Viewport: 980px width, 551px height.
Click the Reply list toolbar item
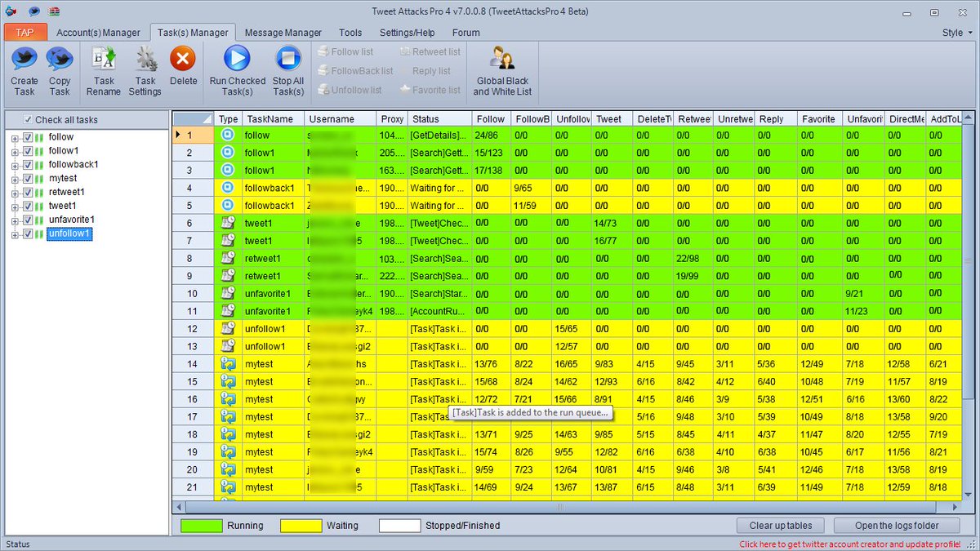tap(425, 71)
